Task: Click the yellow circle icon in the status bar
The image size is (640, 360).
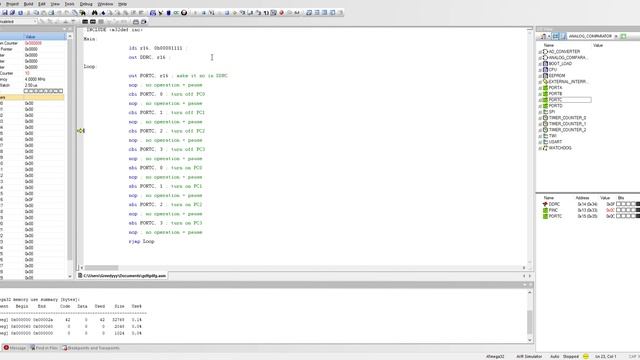Action: 586,356
